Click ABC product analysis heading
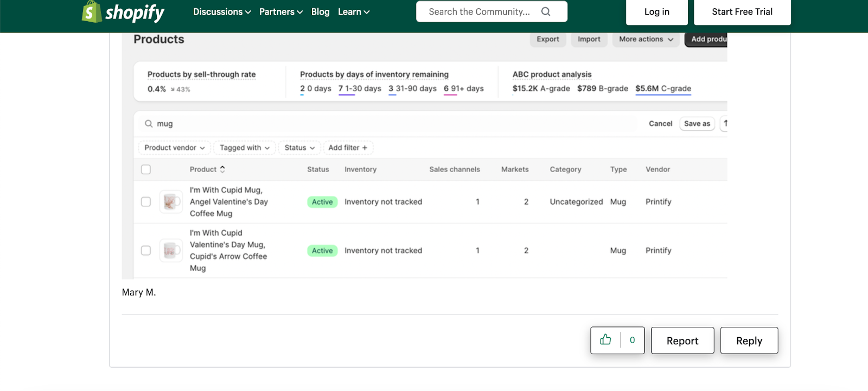The image size is (868, 391). pos(552,74)
